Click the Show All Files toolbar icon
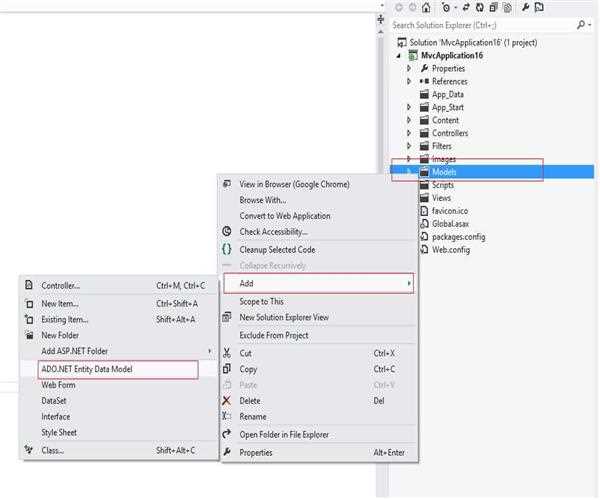Screen dimensions: 600x500 tap(507, 7)
